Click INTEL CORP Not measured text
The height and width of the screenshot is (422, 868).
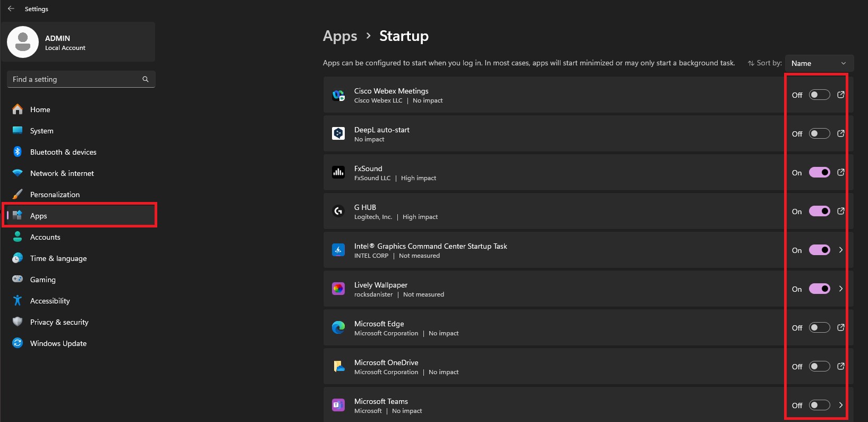[x=397, y=256]
